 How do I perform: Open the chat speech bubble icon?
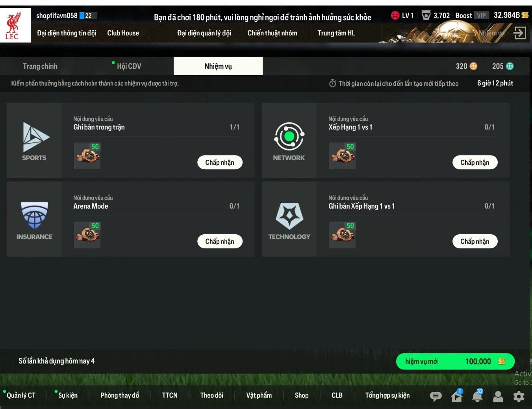435,396
